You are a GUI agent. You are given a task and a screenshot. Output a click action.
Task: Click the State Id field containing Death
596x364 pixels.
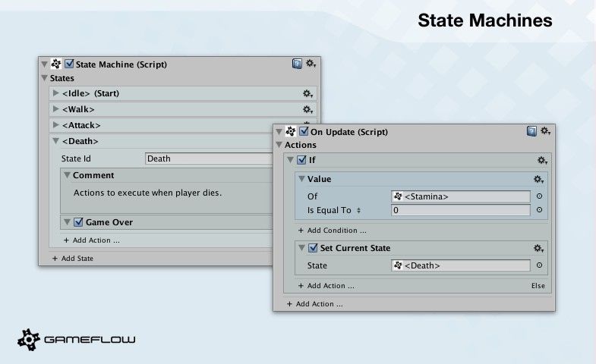209,158
